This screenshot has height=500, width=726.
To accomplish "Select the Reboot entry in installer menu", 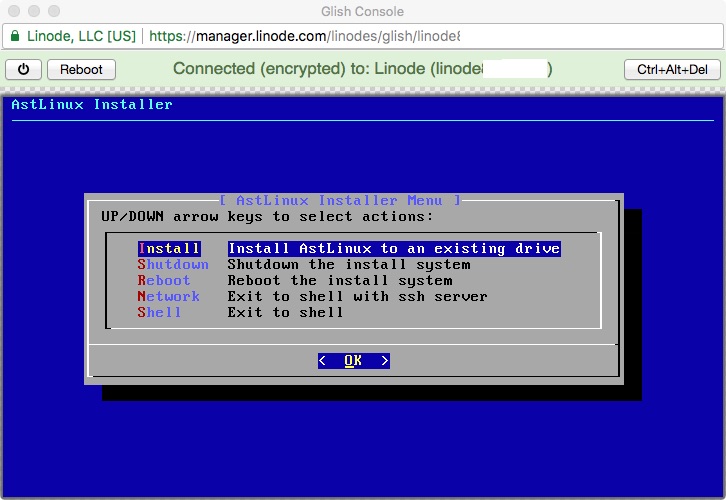I will 164,281.
